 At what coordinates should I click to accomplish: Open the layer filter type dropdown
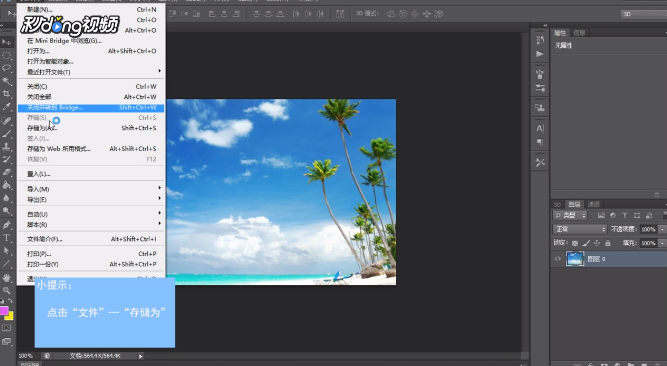(x=570, y=215)
